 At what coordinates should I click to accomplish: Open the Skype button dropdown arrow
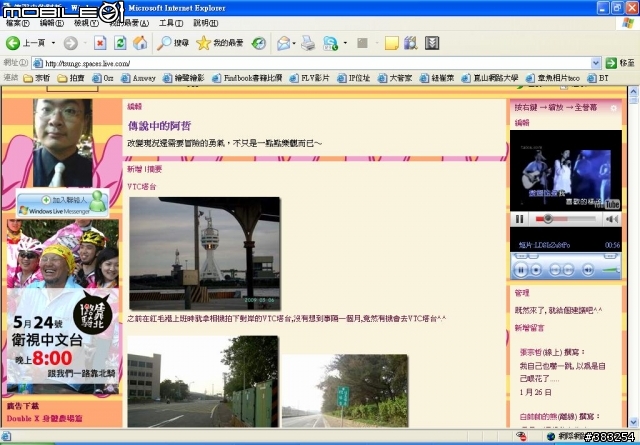click(x=345, y=43)
